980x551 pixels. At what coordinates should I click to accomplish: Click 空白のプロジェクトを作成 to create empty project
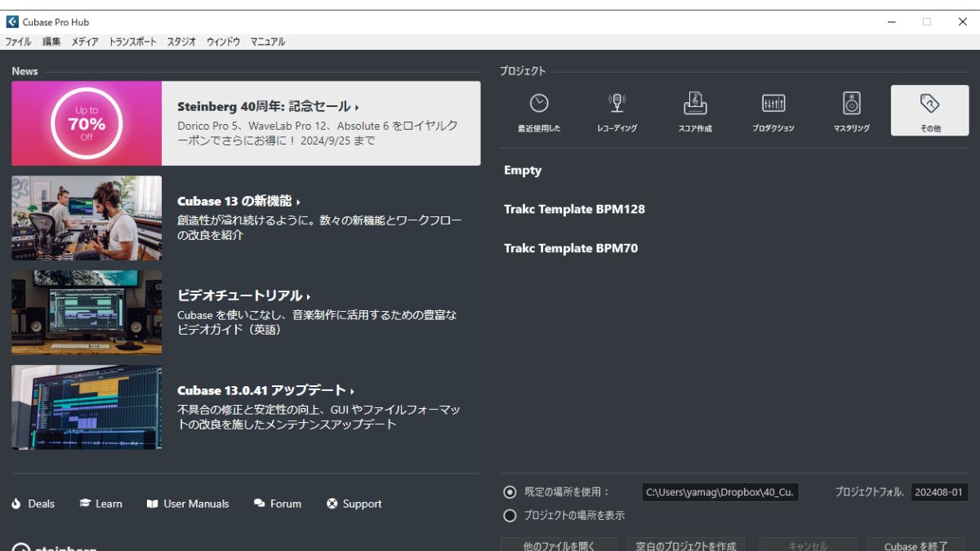[686, 544]
